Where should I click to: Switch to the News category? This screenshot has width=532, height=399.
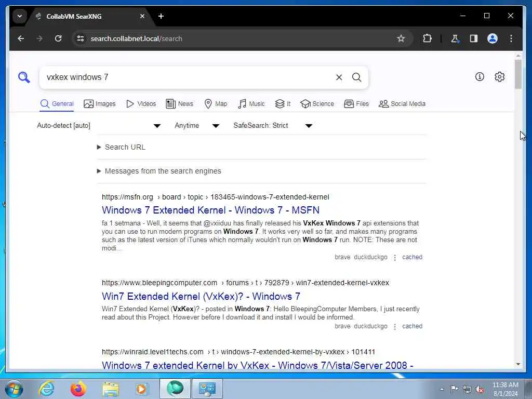(x=179, y=104)
